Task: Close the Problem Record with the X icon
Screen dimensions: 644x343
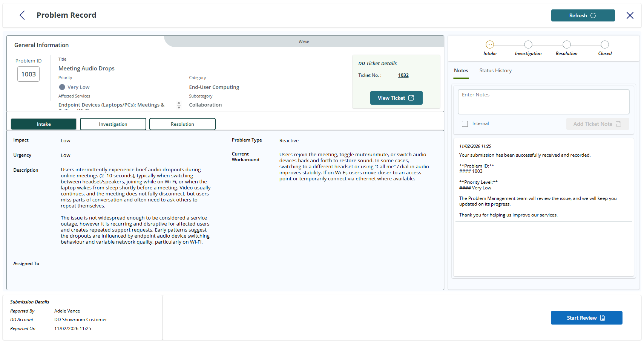Action: pyautogui.click(x=630, y=15)
